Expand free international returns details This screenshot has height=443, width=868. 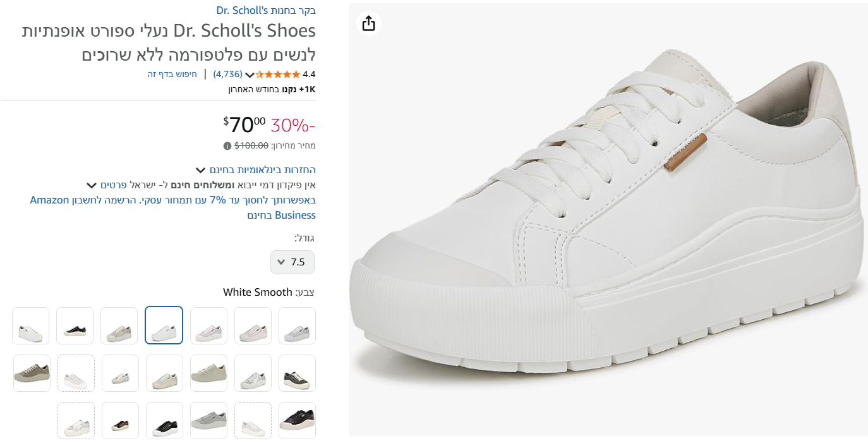tap(200, 170)
